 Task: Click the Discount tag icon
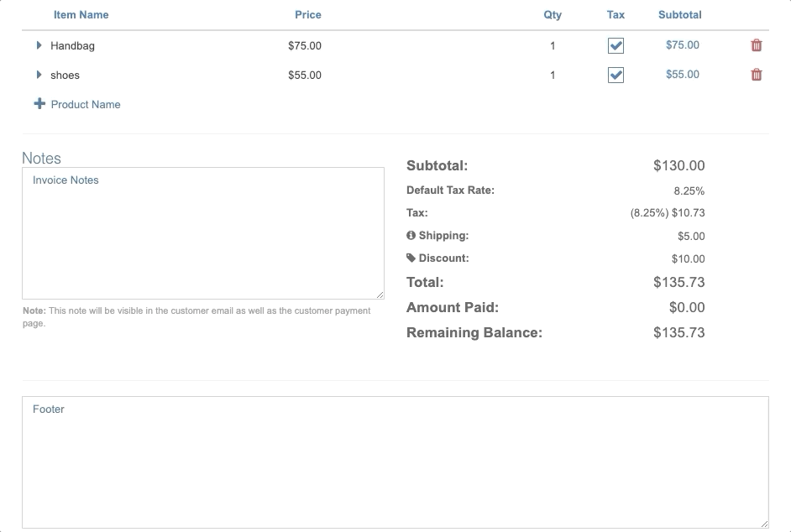coord(411,258)
